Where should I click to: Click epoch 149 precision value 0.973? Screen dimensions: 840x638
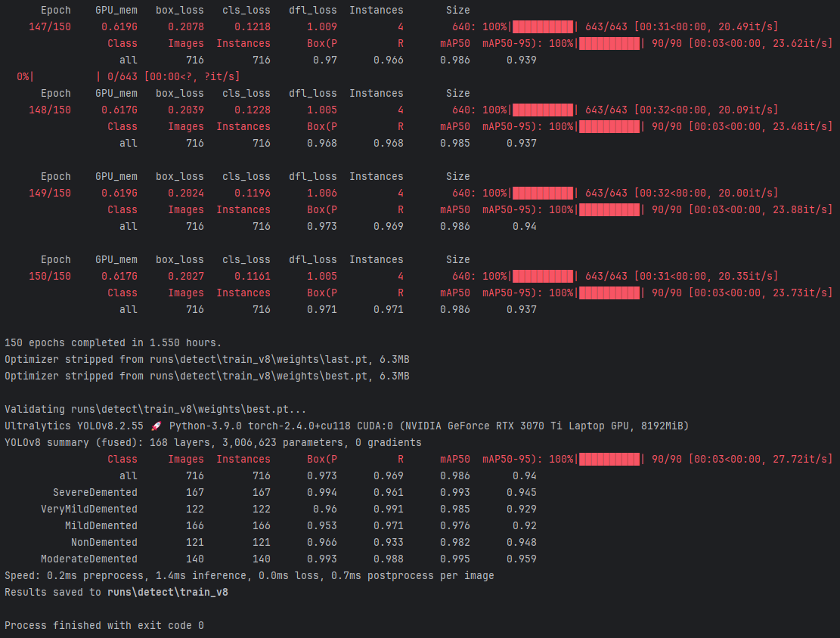322,226
